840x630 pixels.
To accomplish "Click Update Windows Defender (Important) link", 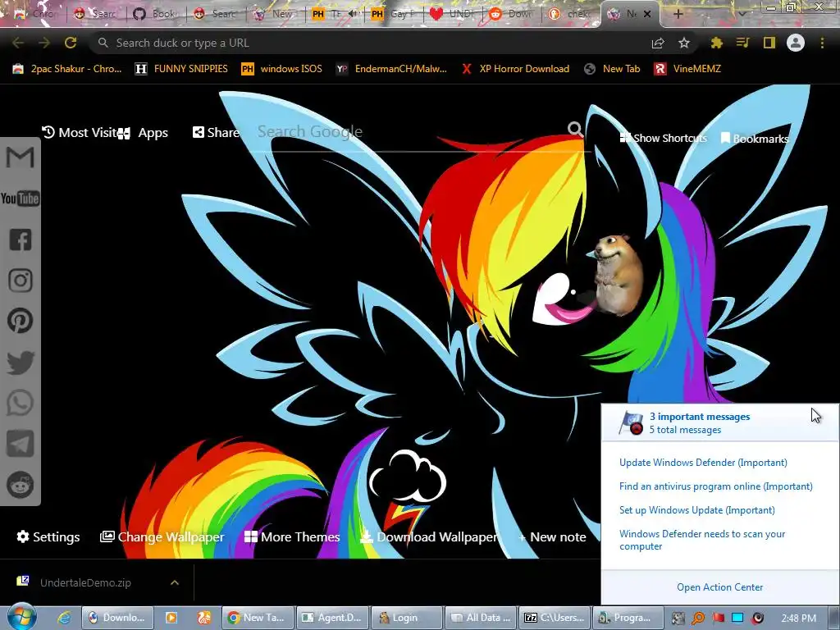I will pyautogui.click(x=703, y=463).
